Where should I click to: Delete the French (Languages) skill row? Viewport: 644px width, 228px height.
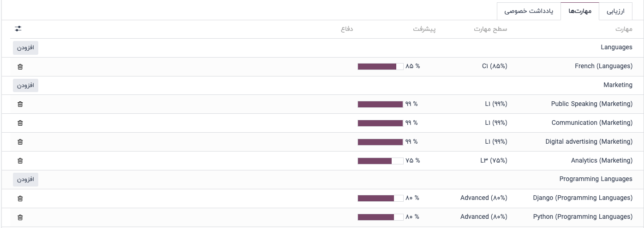(20, 67)
